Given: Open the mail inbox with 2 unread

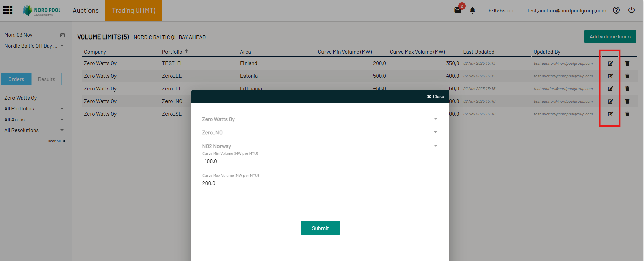Looking at the screenshot, I should [x=458, y=10].
